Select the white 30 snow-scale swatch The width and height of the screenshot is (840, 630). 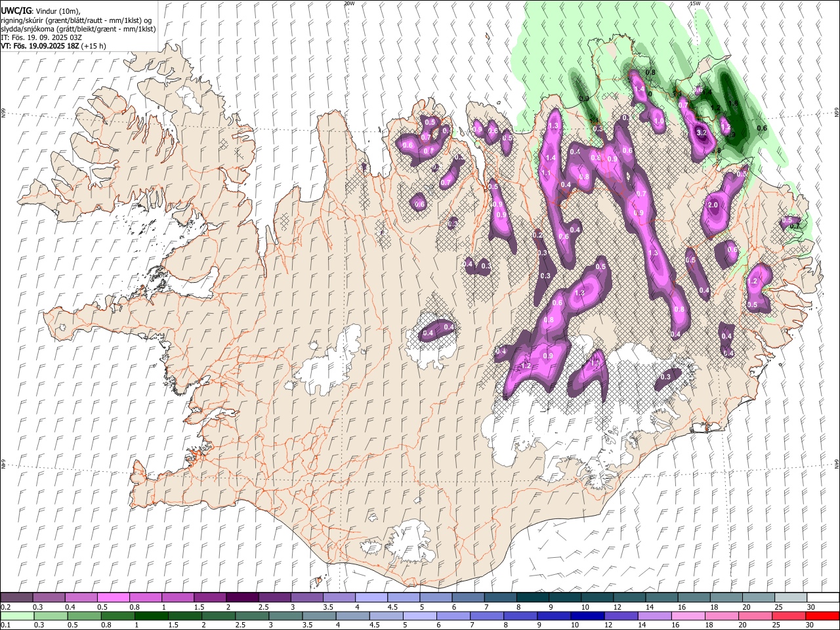[822, 598]
